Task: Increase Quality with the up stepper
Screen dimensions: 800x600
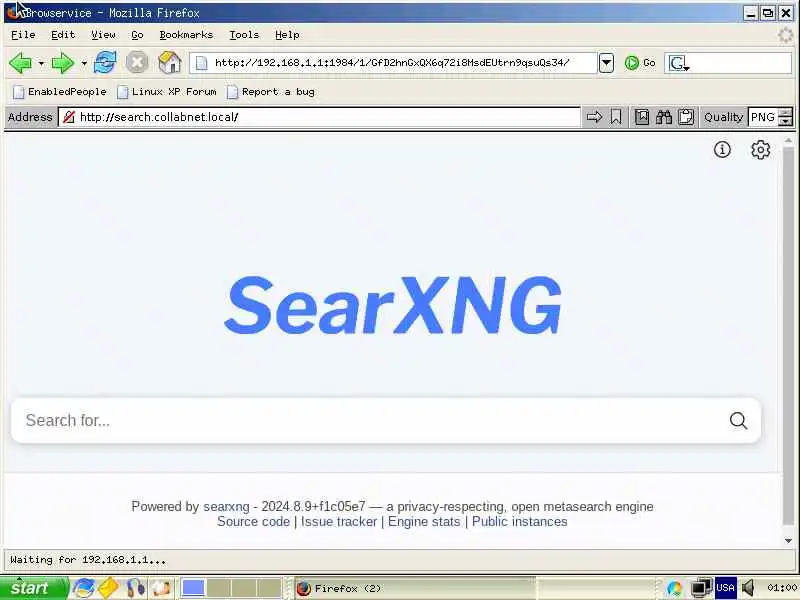Action: [x=786, y=112]
